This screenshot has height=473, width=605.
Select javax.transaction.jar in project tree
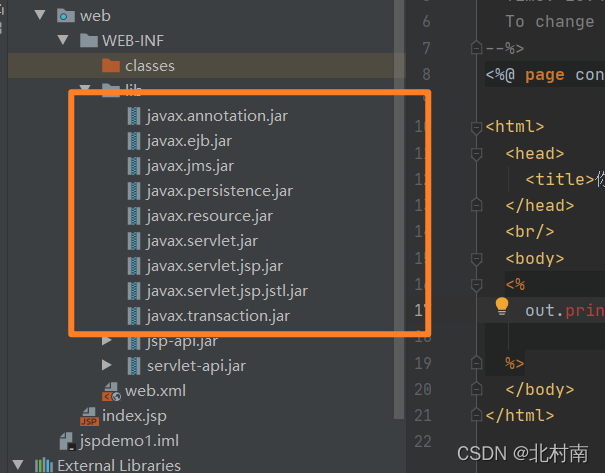pos(218,316)
